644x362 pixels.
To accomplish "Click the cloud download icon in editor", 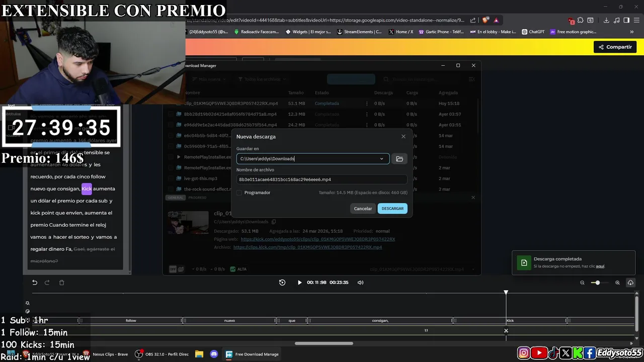I will tap(630, 283).
